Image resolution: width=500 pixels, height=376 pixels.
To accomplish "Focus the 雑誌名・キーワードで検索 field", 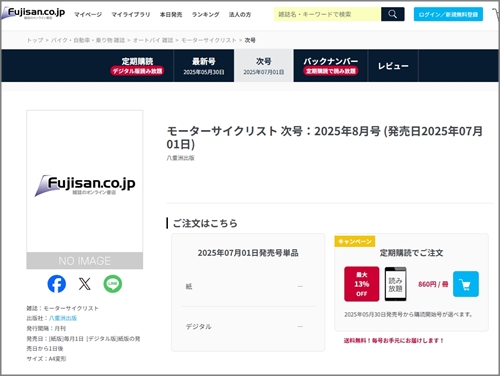I will [x=327, y=14].
